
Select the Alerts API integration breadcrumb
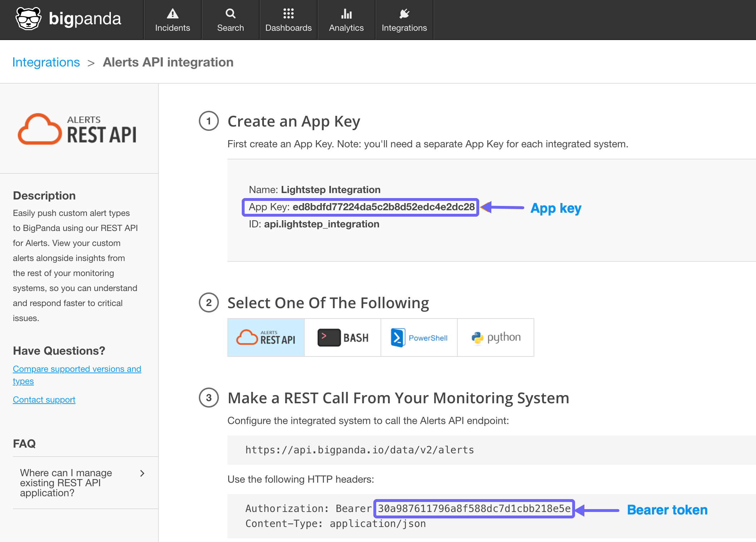168,62
